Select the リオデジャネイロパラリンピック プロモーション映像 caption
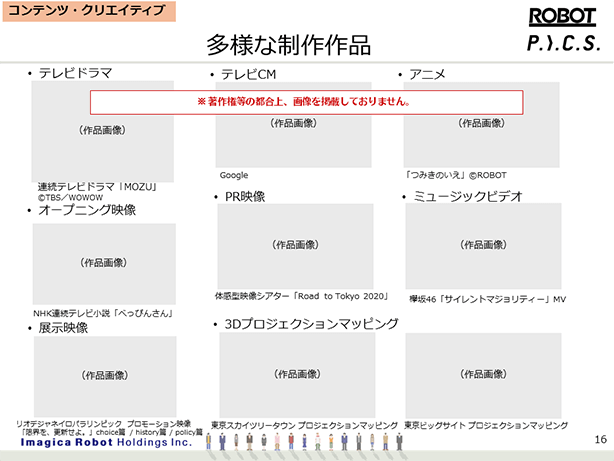Image resolution: width=614 pixels, height=461 pixels. click(103, 424)
